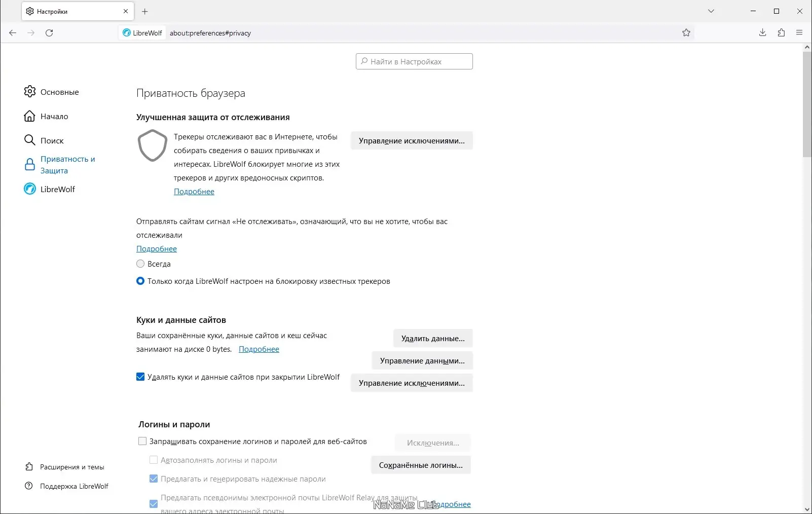Select Приватность и Защита category
This screenshot has height=514, width=812.
click(60, 165)
